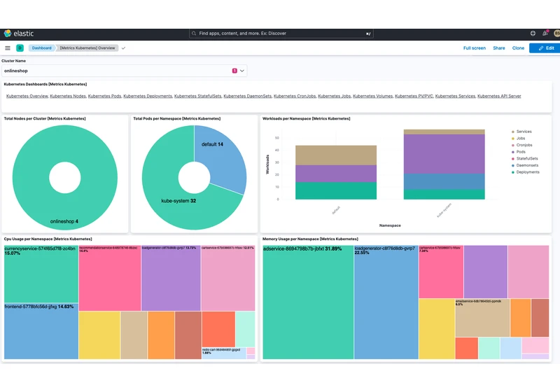Open the newsfeed bell icon
The height and width of the screenshot is (392, 560).
point(545,33)
